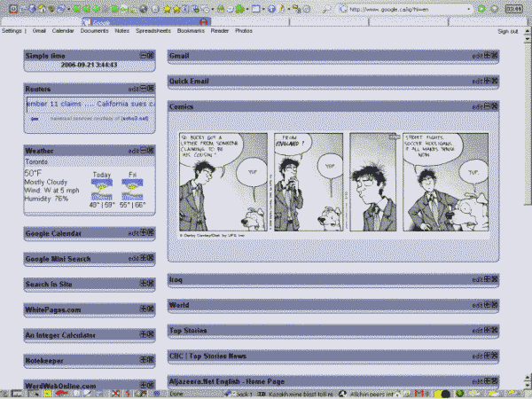The width and height of the screenshot is (532, 399).
Task: Expand the WhitePages.com gadget
Action: coord(144,309)
